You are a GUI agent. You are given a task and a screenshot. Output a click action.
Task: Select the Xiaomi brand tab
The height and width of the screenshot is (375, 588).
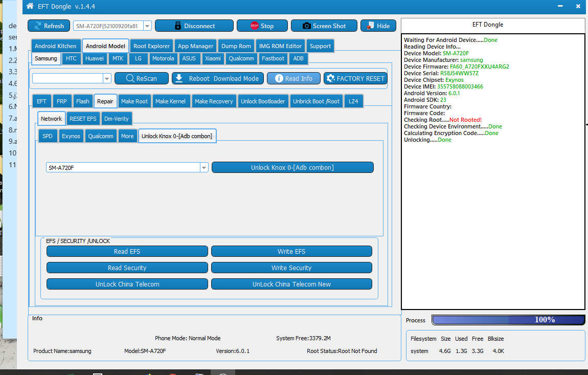tap(213, 58)
